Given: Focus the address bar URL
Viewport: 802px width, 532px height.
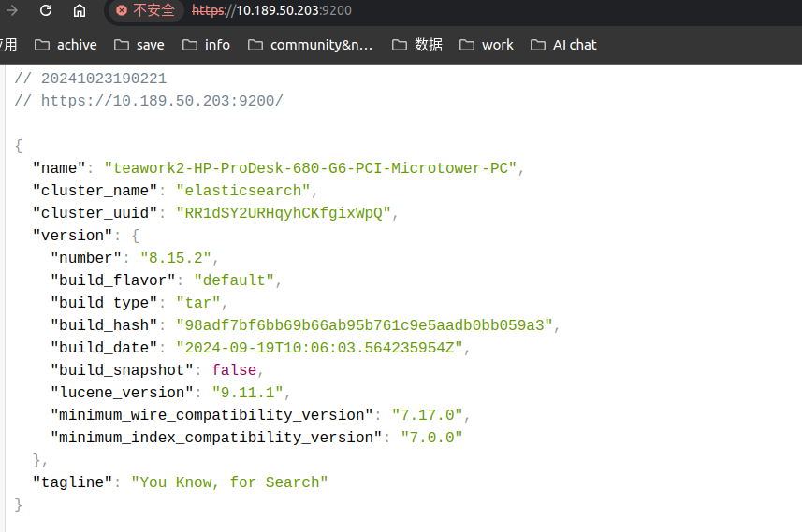Looking at the screenshot, I should (x=281, y=10).
